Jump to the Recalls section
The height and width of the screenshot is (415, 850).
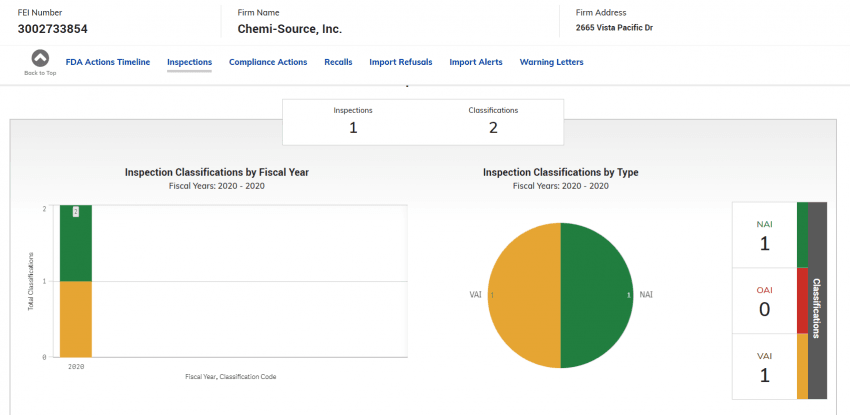[x=338, y=62]
